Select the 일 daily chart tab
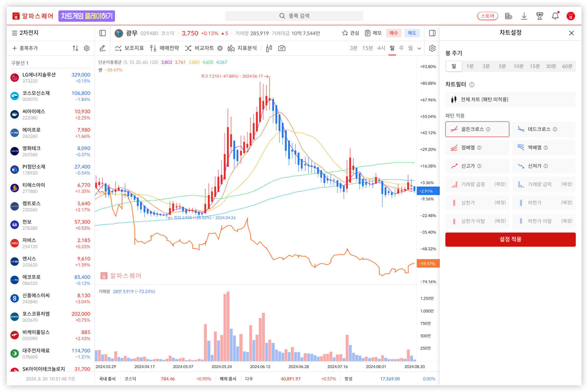Screen dimensions: 588x392 [x=392, y=48]
